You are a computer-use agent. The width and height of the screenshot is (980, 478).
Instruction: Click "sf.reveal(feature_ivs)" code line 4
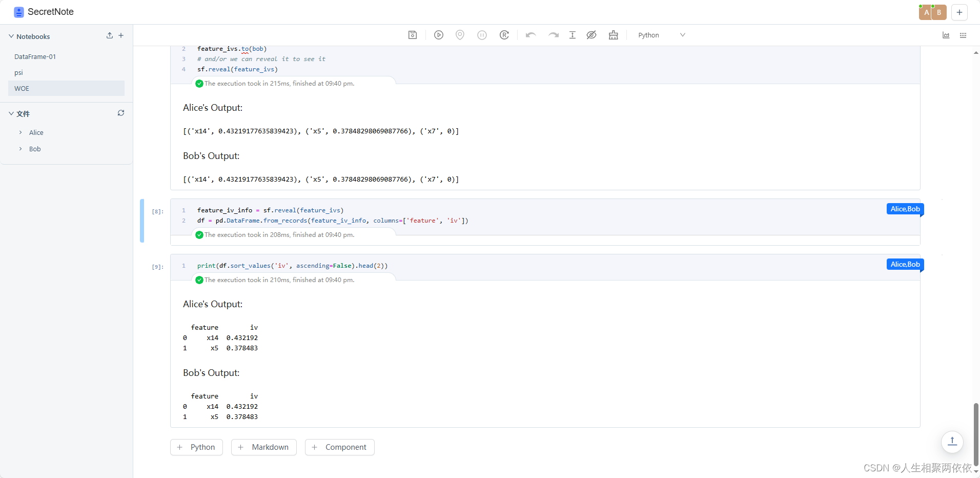(237, 69)
